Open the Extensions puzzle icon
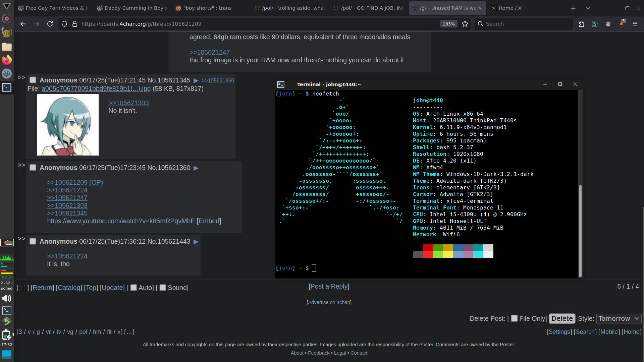This screenshot has height=362, width=644. click(581, 24)
